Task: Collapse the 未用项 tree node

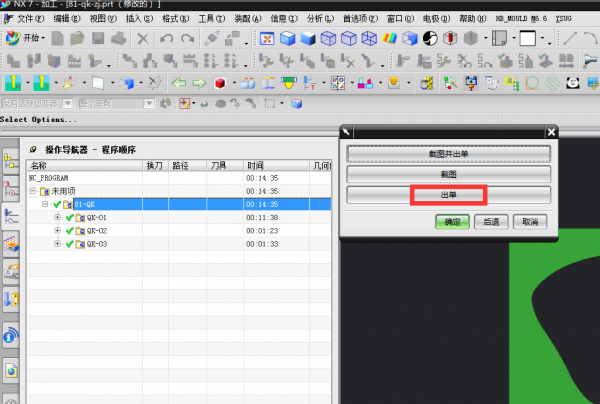Action: pos(33,191)
